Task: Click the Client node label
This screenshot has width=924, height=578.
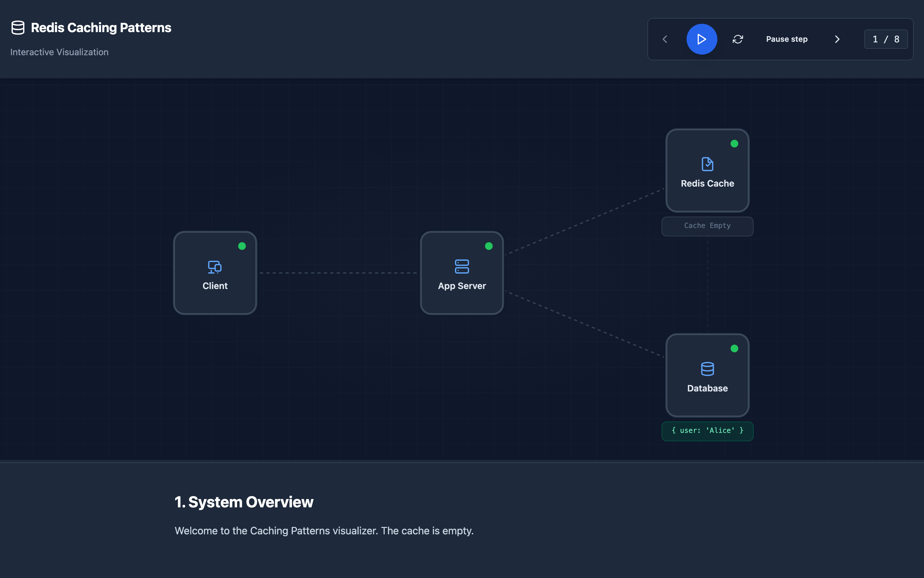Action: [215, 286]
